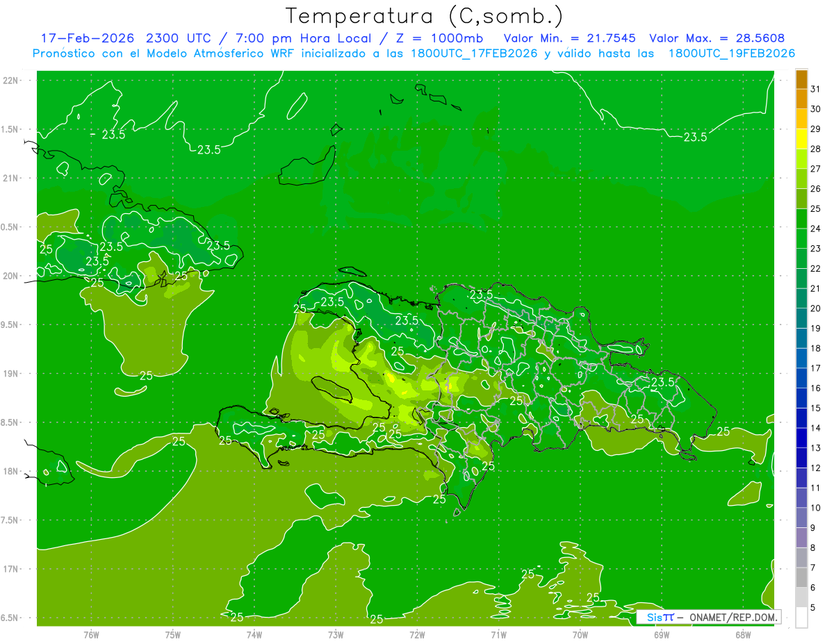Click the color bar value "30"
The image size is (834, 644).
point(816,109)
